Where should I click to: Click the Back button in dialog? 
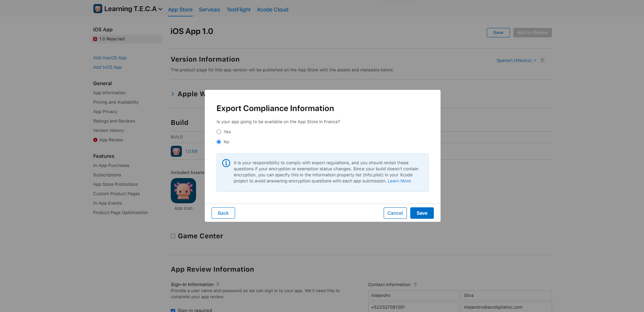point(223,213)
